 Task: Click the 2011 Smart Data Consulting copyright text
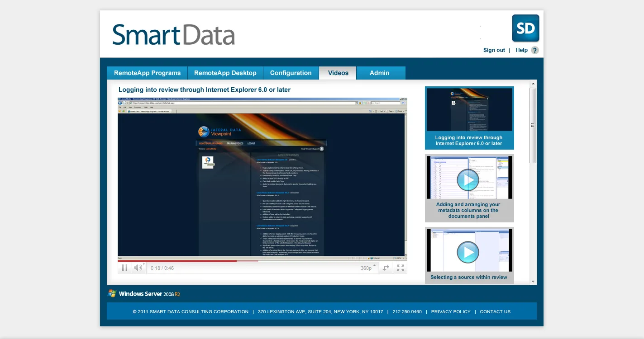click(191, 311)
